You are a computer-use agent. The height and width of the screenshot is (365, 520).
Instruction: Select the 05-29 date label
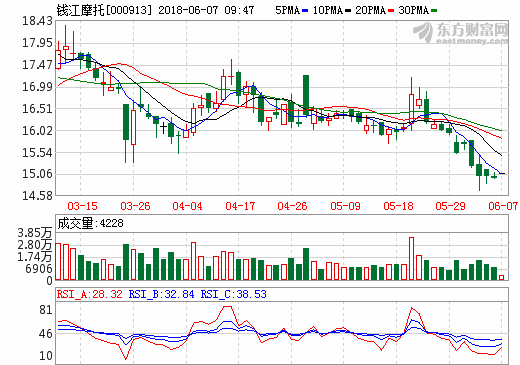pos(450,206)
